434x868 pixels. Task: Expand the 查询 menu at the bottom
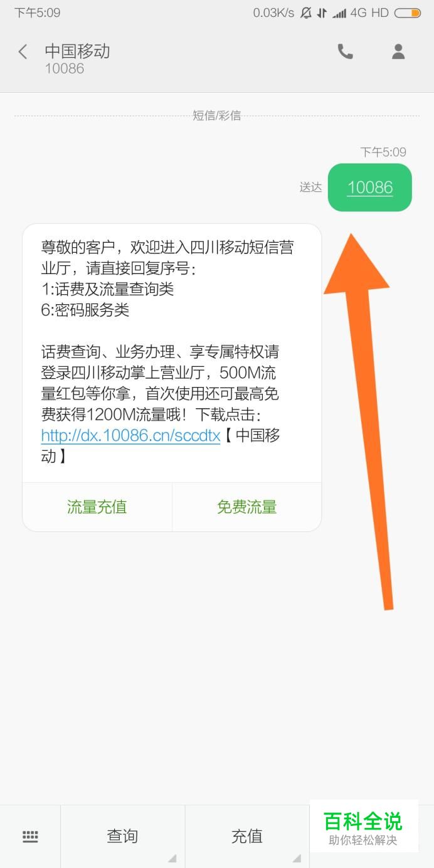[122, 836]
